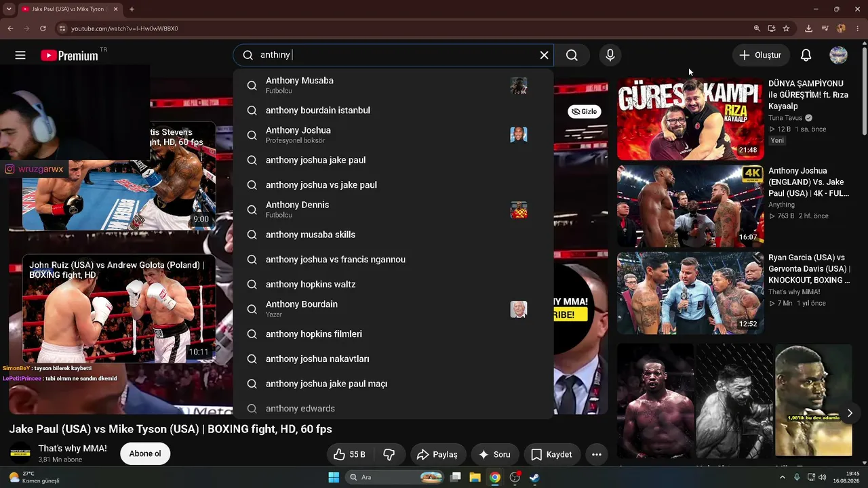Open That's why MMA! channel name
This screenshot has width=868, height=488.
73,449
